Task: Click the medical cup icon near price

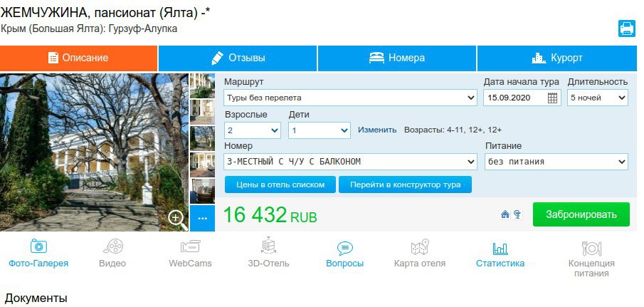Action: tap(517, 214)
